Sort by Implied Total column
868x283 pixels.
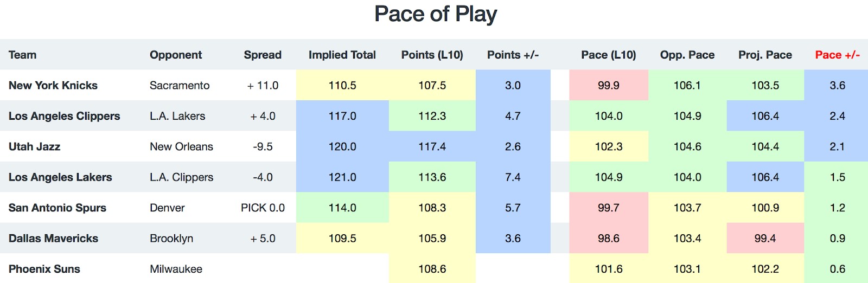342,55
